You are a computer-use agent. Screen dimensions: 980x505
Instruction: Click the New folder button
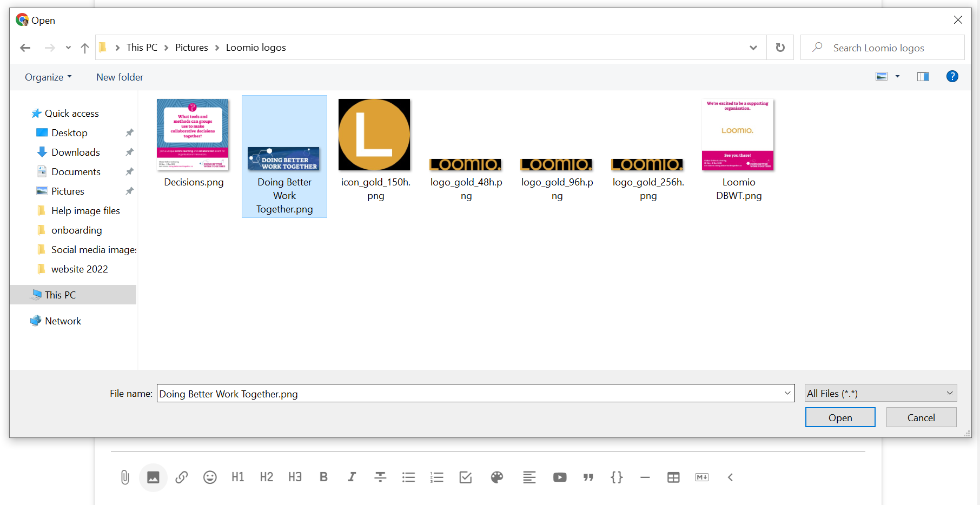pos(120,77)
